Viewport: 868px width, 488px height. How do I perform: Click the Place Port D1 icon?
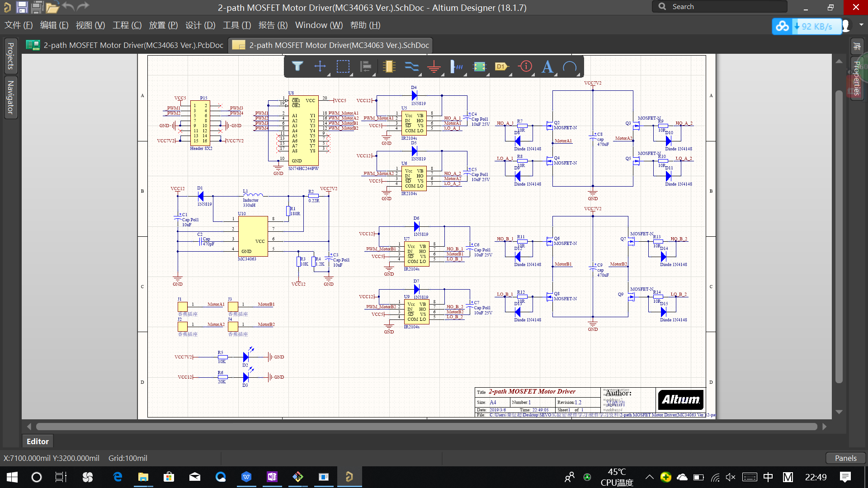coord(501,66)
